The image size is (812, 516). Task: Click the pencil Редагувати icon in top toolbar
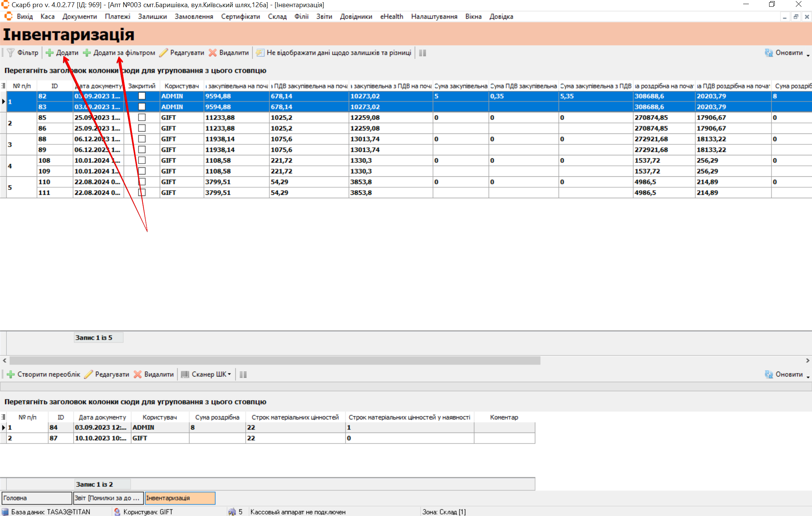pos(163,53)
